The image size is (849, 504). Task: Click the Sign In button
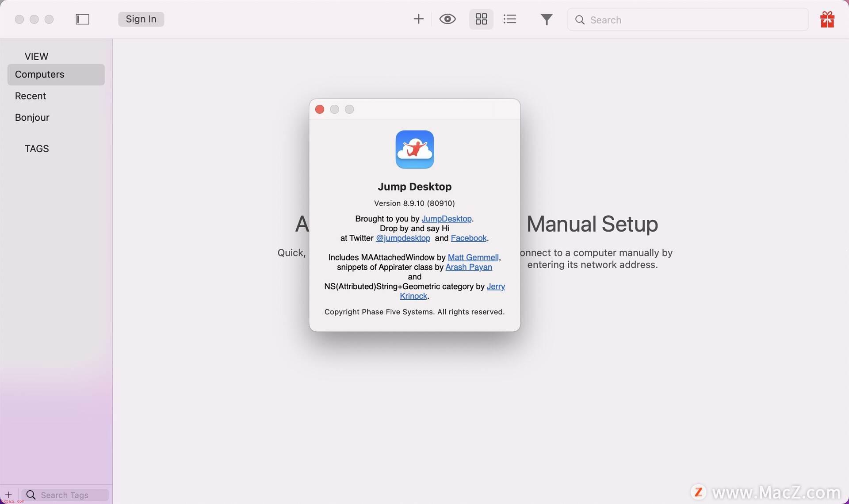[x=141, y=19]
